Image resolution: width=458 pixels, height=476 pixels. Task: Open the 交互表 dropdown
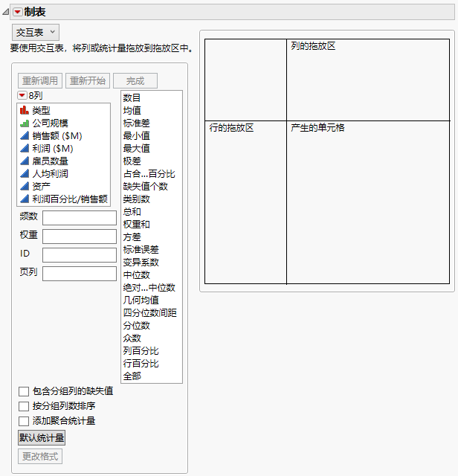point(36,32)
